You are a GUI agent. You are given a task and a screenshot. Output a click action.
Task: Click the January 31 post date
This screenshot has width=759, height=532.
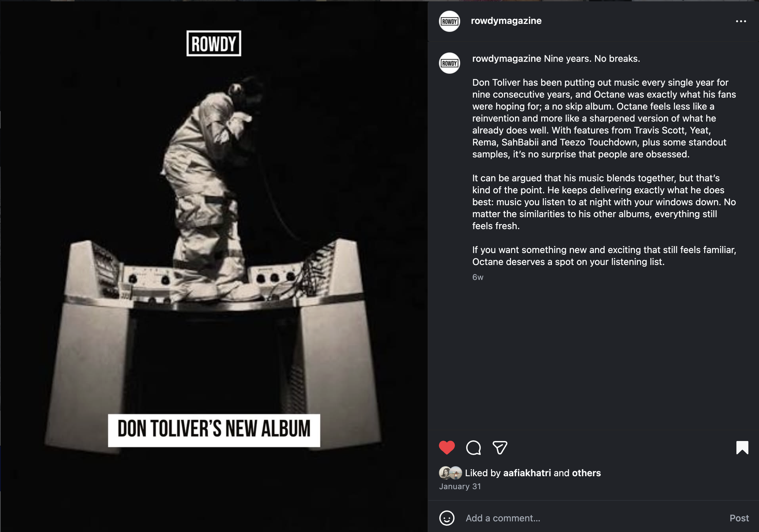coord(460,486)
